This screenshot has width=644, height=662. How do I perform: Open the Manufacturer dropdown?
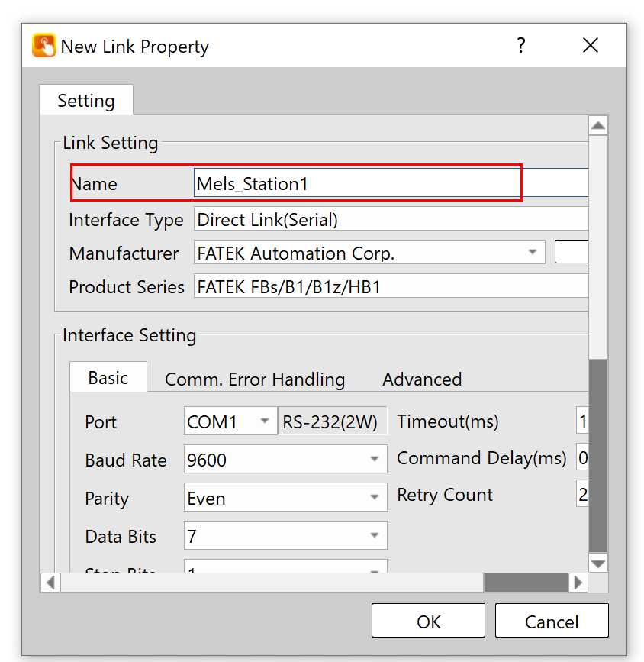[x=531, y=253]
